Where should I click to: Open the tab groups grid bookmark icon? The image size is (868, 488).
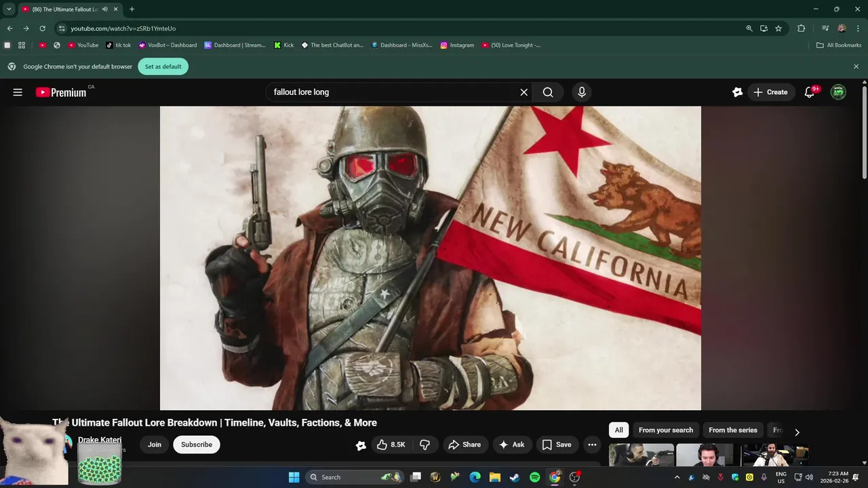22,45
